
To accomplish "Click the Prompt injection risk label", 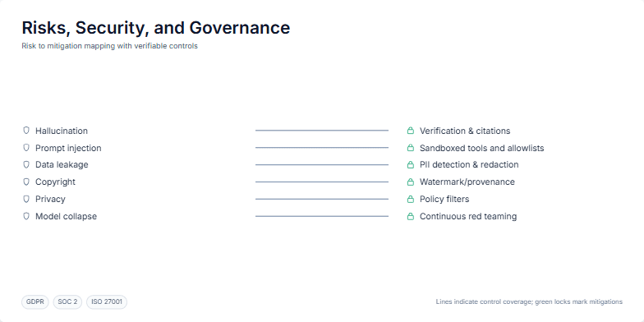I will [68, 148].
